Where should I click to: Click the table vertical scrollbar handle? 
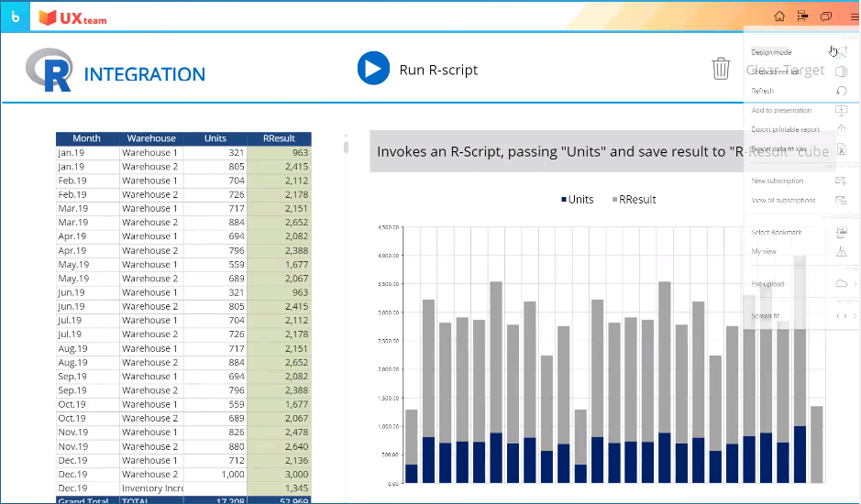(x=346, y=147)
